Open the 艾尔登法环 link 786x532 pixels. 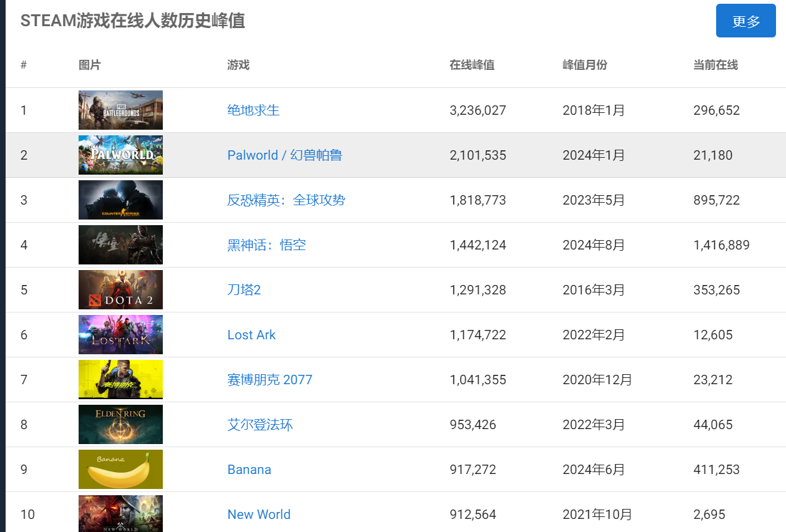(260, 425)
